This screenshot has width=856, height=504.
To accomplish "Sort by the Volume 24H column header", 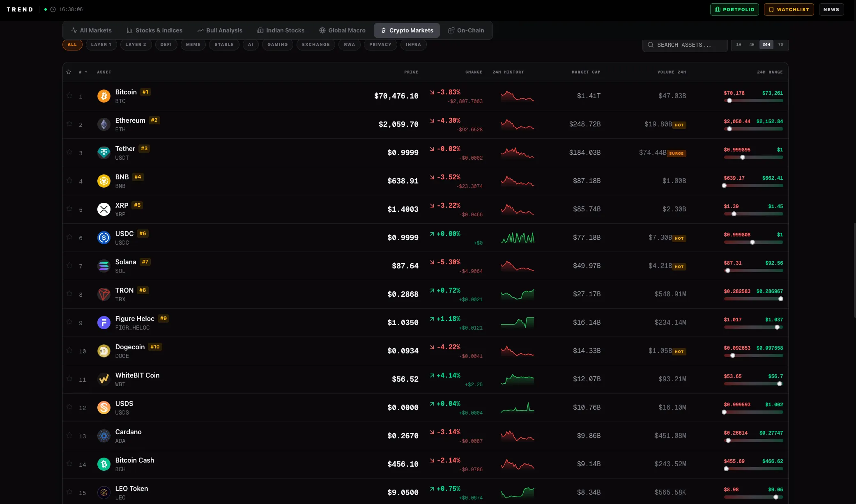I will tap(672, 72).
